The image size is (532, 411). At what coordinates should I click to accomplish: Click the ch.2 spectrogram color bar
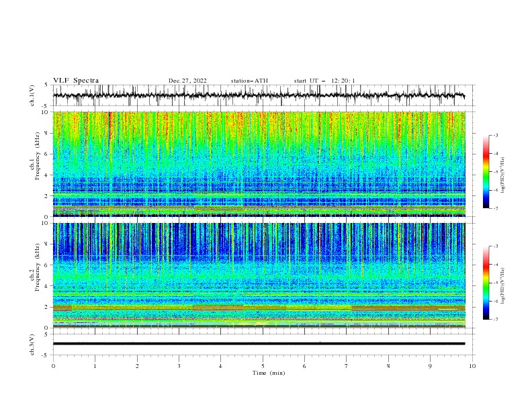point(486,283)
